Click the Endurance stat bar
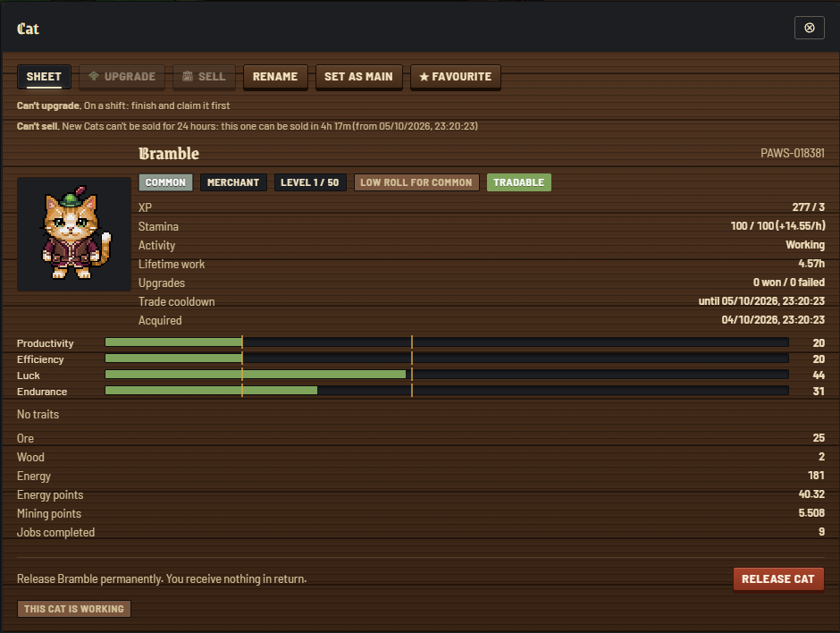The width and height of the screenshot is (840, 633). (447, 391)
